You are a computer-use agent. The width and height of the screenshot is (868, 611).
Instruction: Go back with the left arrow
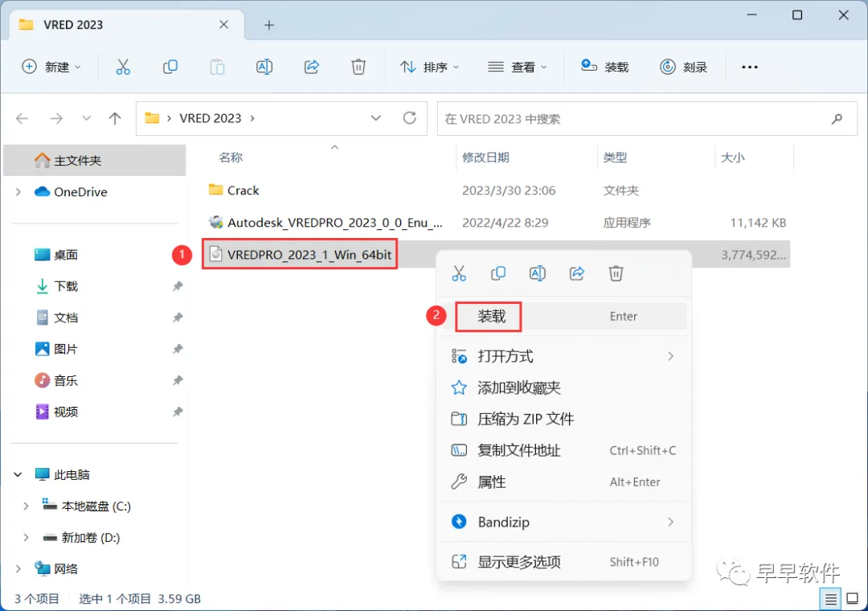(23, 118)
